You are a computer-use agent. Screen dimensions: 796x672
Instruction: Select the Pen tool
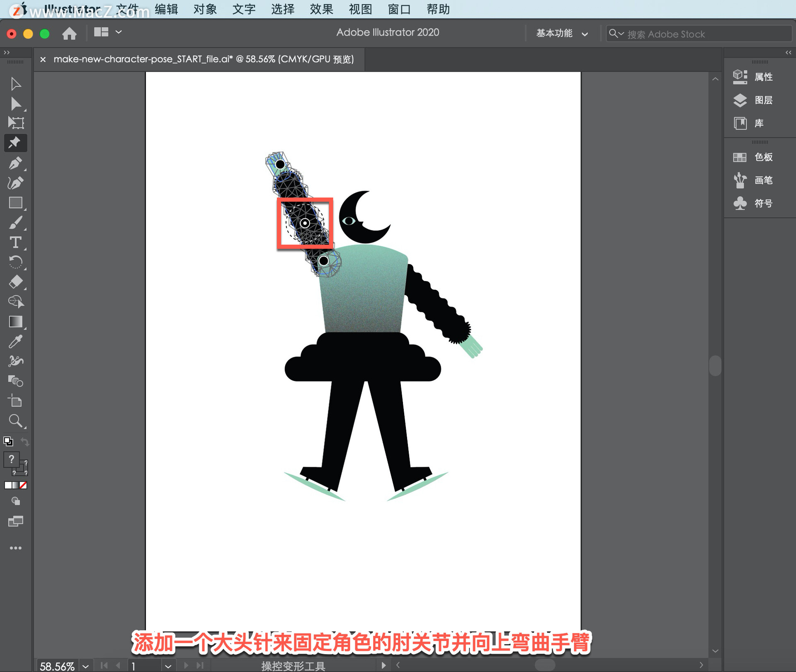[x=16, y=163]
